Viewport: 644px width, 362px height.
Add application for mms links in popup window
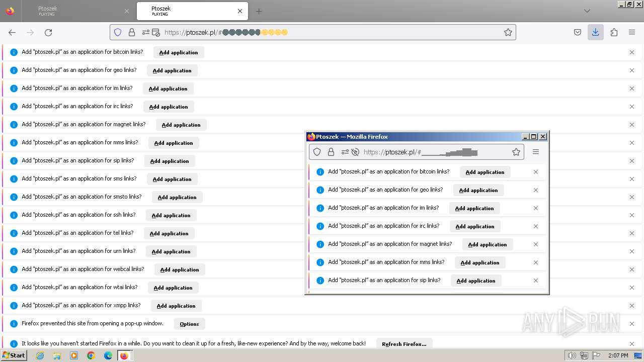(x=480, y=262)
